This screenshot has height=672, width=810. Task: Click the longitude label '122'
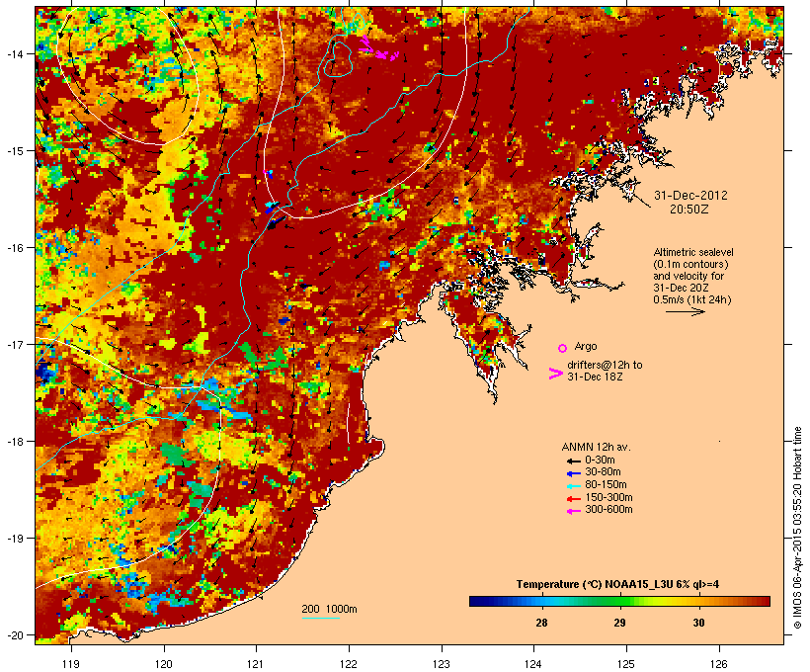pos(349,664)
